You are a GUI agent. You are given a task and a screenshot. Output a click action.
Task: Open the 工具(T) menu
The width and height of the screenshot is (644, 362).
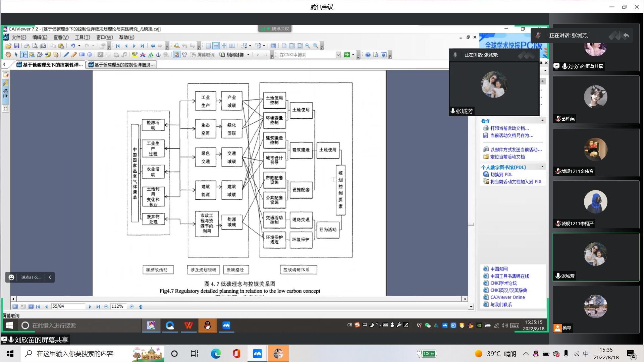pos(83,37)
